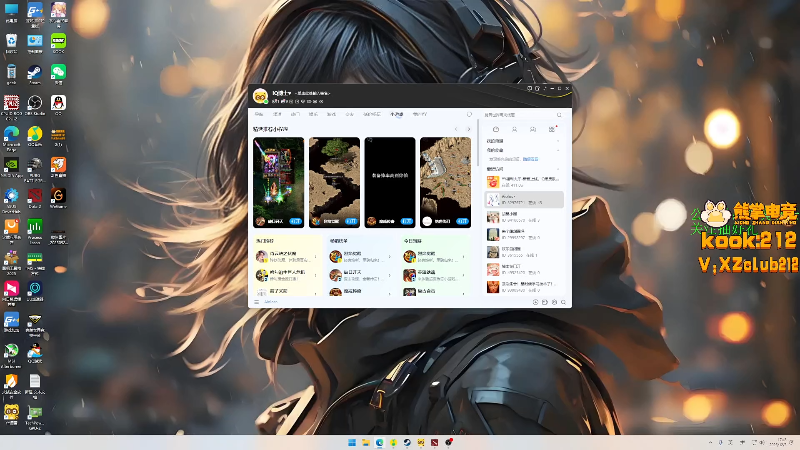
Task: Open the user avatar in YY title bar
Action: [260, 95]
